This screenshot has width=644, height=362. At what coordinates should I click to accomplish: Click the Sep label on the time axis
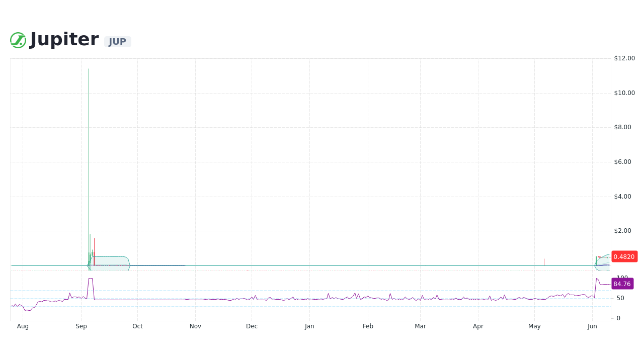click(x=81, y=326)
